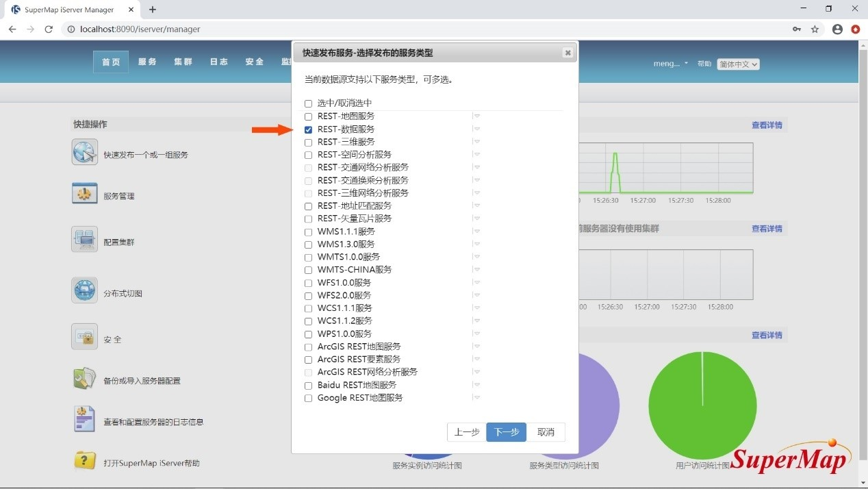
Task: Open the 简体中文 language dropdown
Action: (x=739, y=64)
